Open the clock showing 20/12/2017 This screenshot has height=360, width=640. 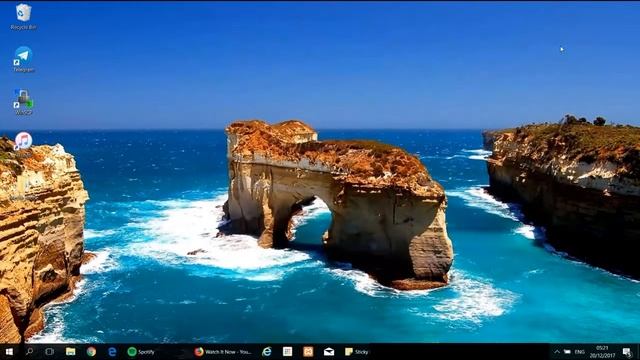(602, 351)
